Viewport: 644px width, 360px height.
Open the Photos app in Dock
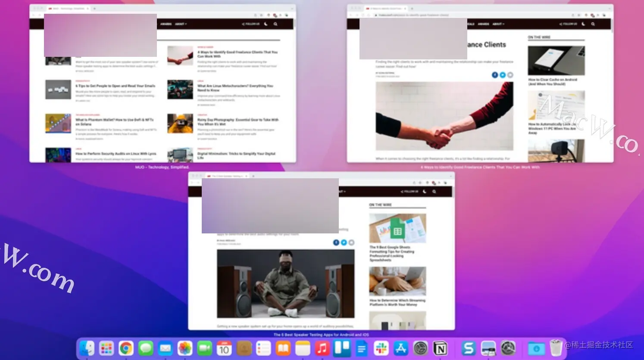click(x=185, y=348)
